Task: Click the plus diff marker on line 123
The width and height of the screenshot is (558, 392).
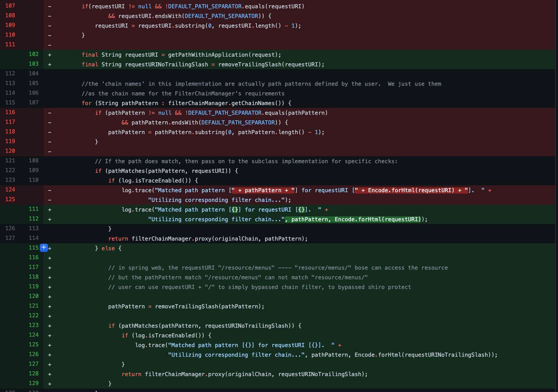Action: pos(50,326)
